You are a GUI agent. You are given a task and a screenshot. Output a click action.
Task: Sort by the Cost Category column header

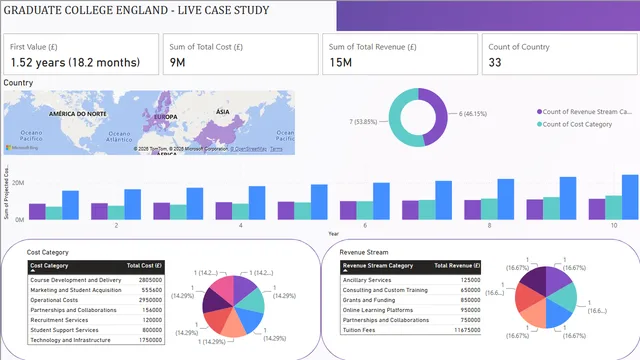point(49,266)
